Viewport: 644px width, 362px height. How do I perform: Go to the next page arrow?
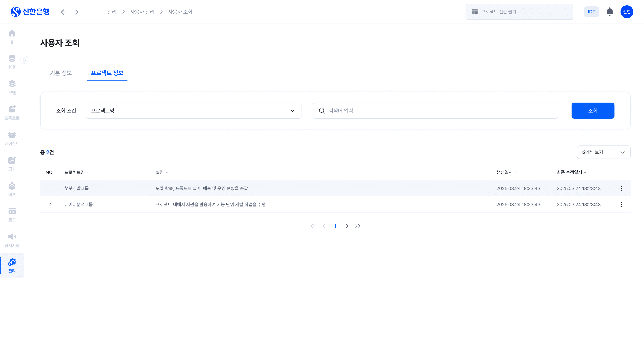pyautogui.click(x=347, y=226)
